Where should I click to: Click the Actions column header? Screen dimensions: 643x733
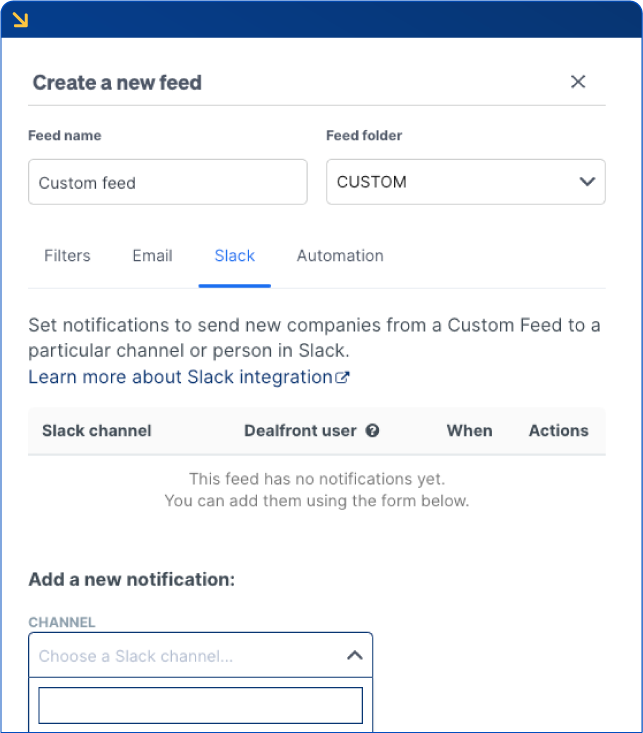[x=558, y=431]
